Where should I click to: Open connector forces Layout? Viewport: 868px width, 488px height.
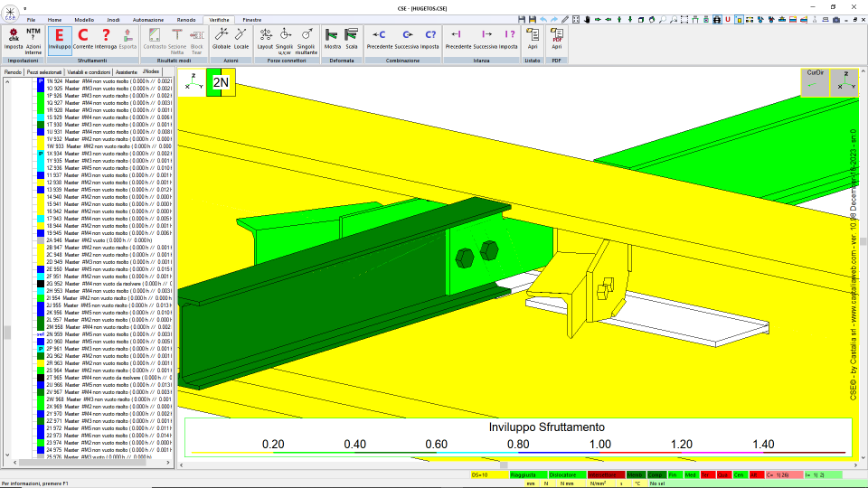[x=265, y=39]
